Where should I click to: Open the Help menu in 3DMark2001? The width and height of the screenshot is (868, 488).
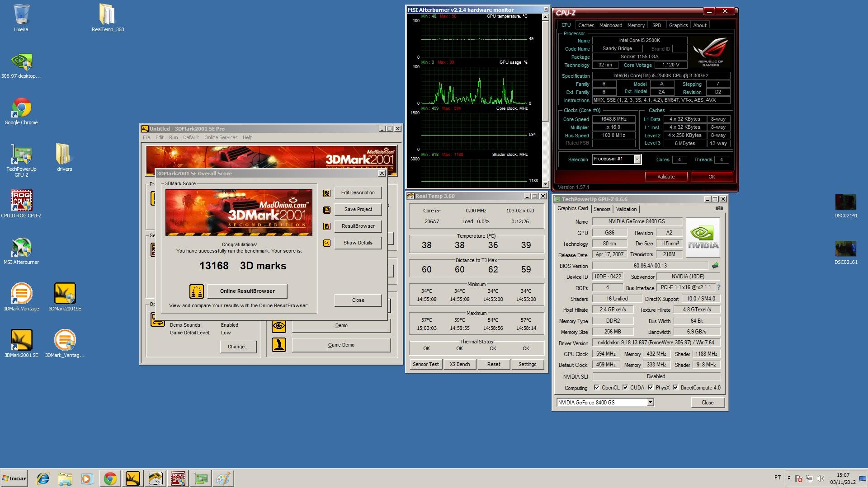[247, 137]
